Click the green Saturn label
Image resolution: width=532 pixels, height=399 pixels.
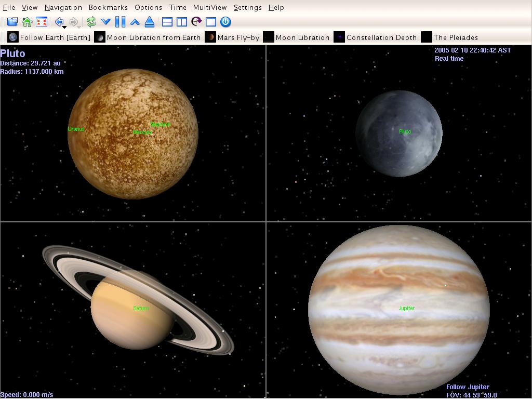click(x=141, y=308)
